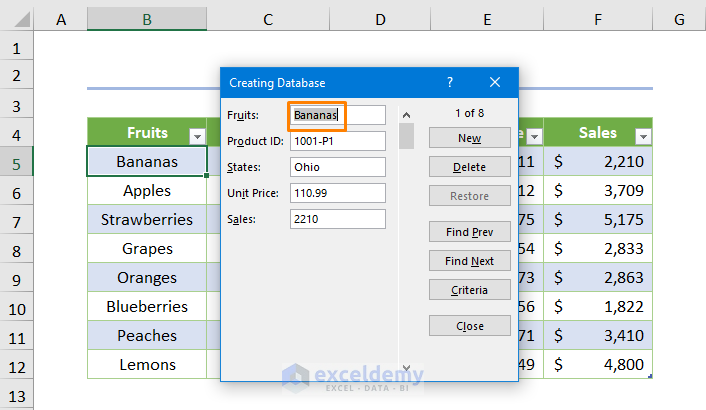The image size is (706, 410).
Task: Close the Creating Database dialog with X
Action: [495, 83]
